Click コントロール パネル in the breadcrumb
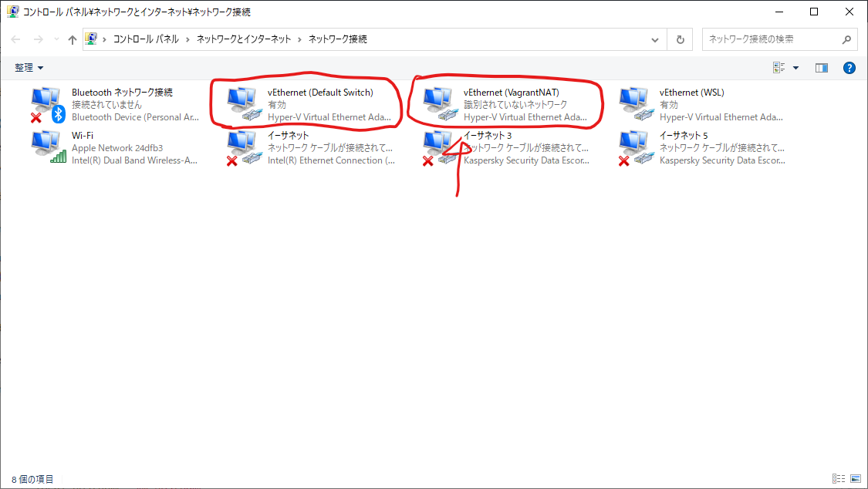Screen dimensions: 868x489 146,39
